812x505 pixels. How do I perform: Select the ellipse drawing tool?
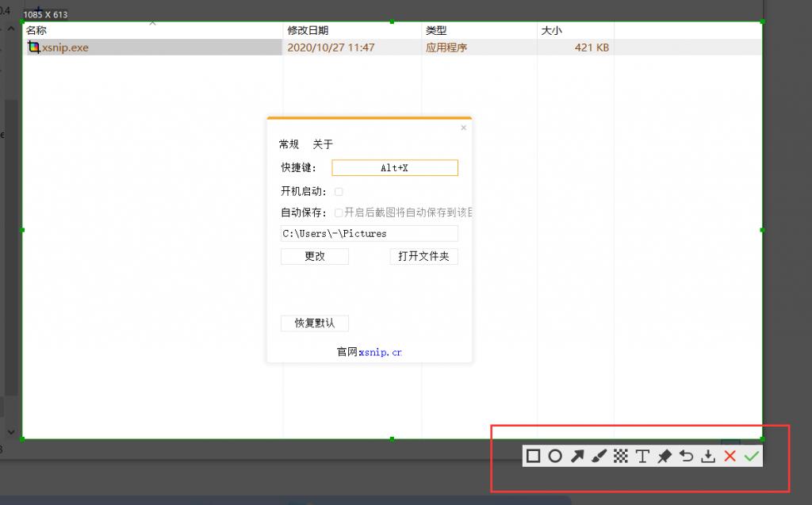[x=555, y=456]
